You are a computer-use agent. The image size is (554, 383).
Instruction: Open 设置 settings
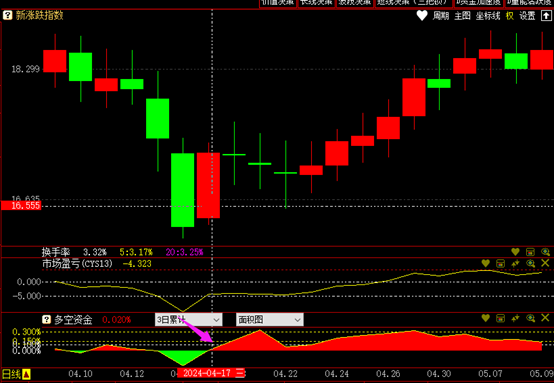527,16
